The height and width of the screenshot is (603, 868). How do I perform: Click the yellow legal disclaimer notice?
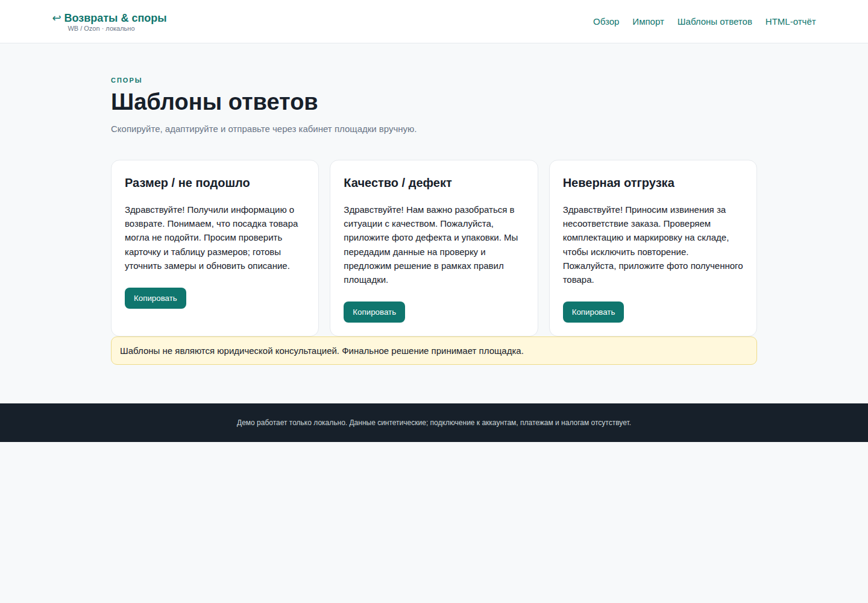coord(434,351)
